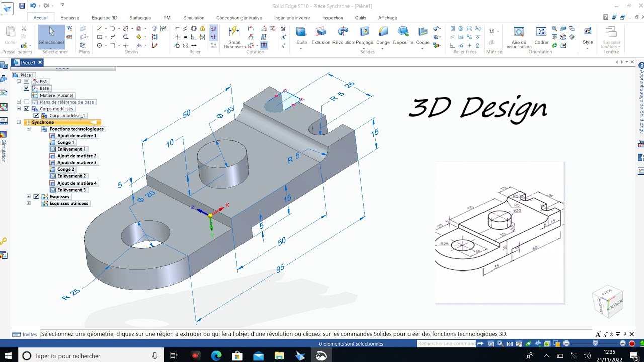
Task: Click the Zoom magnifier icon in Orientation
Action: (x=554, y=29)
